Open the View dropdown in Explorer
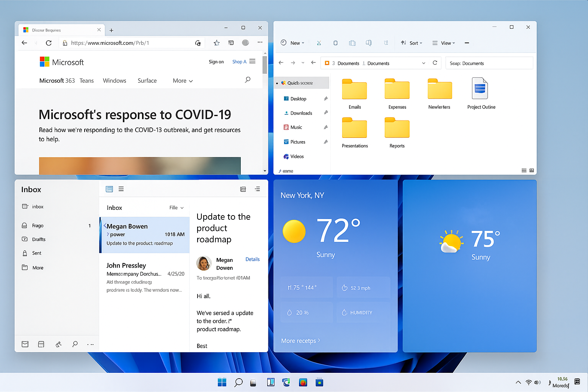Screen dimensions: 588x392 pyautogui.click(x=444, y=43)
